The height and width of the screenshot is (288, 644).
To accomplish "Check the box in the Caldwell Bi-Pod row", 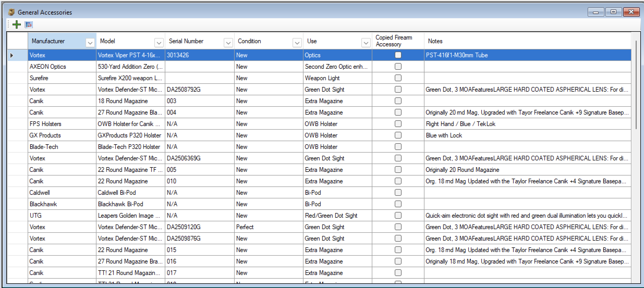I will tap(398, 192).
